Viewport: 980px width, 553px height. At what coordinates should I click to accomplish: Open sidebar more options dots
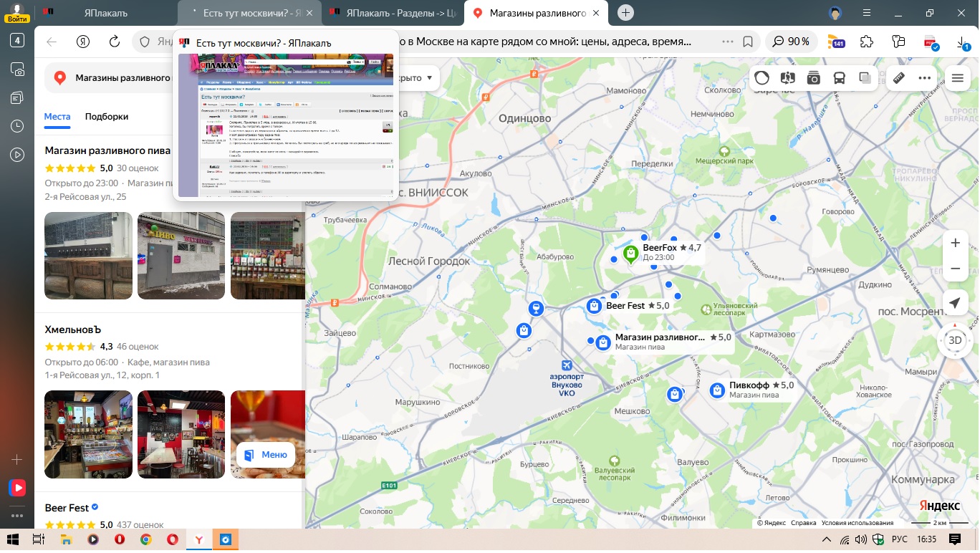pos(17,515)
